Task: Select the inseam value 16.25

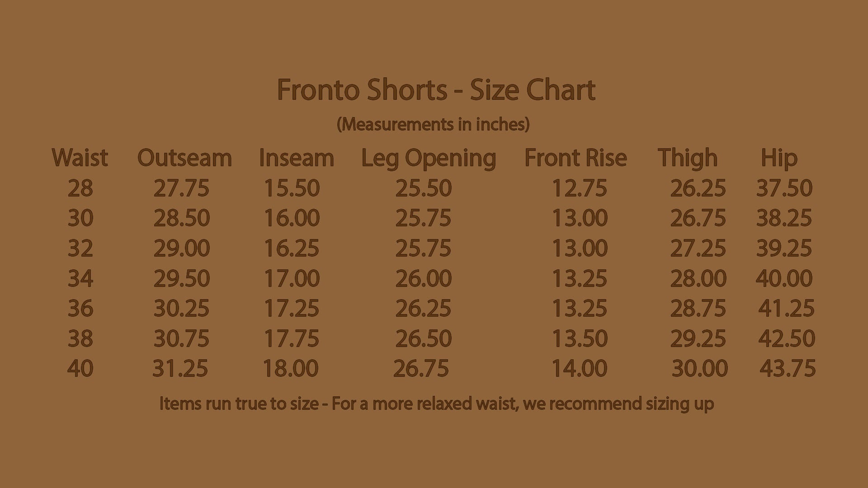Action: 292,248
